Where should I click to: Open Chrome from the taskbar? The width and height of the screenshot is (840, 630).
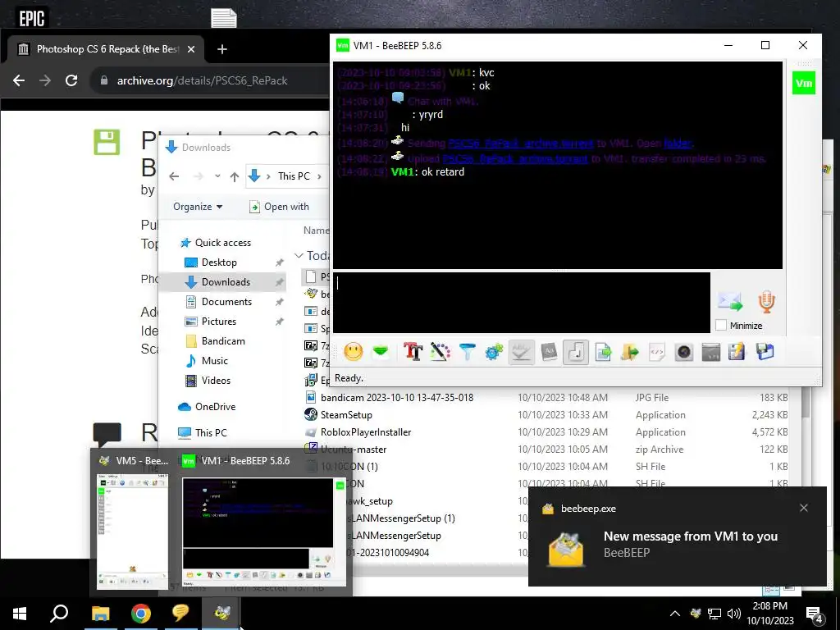tap(140, 614)
